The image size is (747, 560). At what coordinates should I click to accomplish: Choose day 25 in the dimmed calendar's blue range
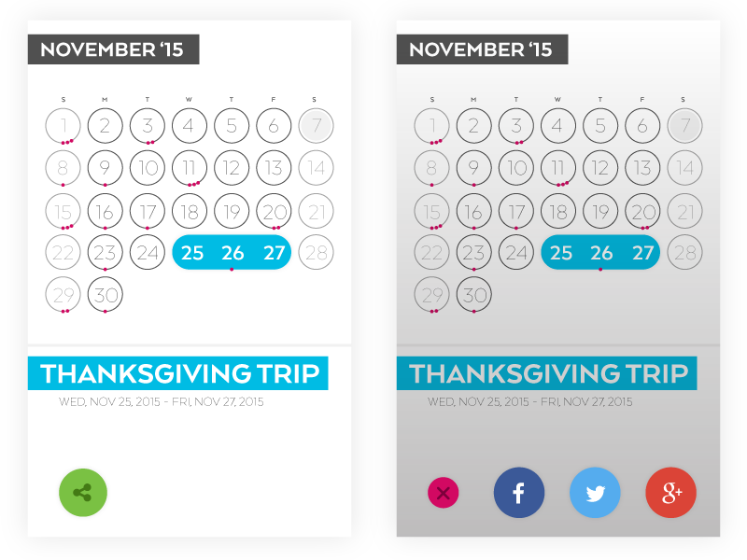pyautogui.click(x=561, y=252)
